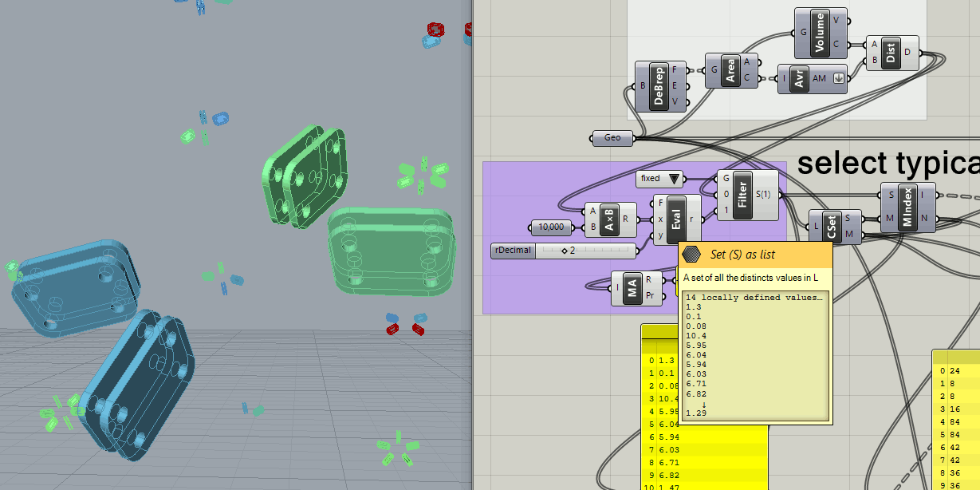Click the y input of Eval

(x=661, y=235)
